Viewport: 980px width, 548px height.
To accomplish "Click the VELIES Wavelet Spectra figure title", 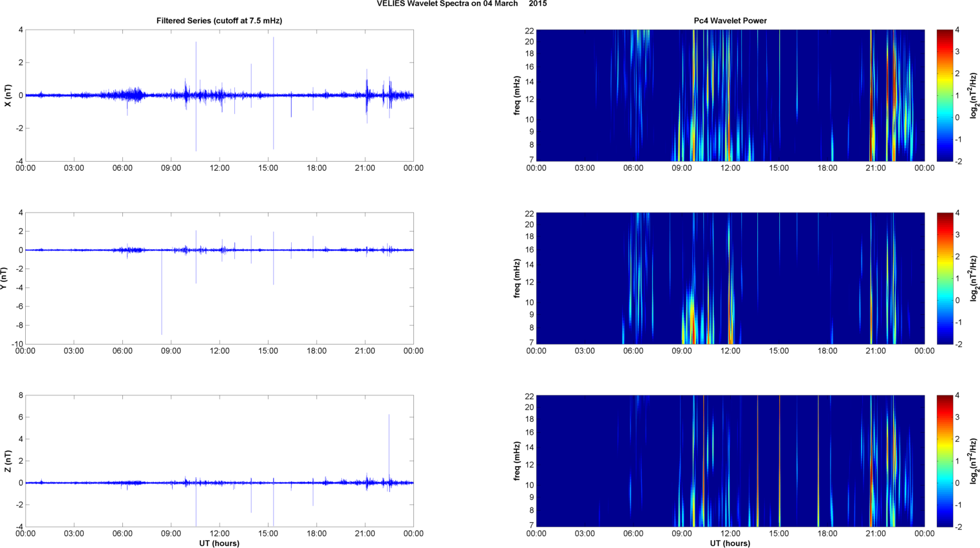I will coord(461,4).
